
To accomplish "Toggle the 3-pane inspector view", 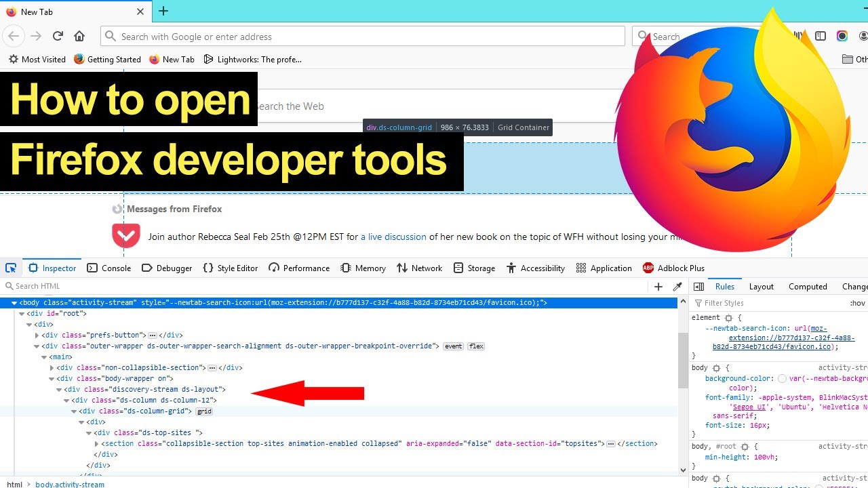I will pyautogui.click(x=698, y=286).
